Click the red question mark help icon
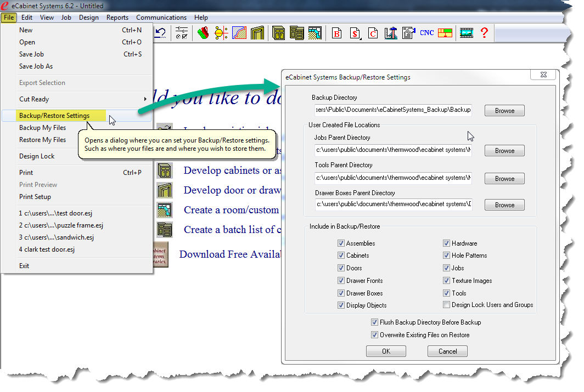Image resolution: width=584 pixels, height=392 pixels. point(484,33)
